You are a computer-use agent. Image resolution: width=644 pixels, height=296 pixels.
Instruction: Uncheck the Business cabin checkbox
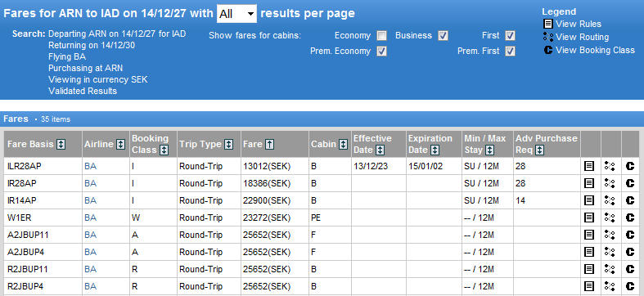[x=443, y=36]
